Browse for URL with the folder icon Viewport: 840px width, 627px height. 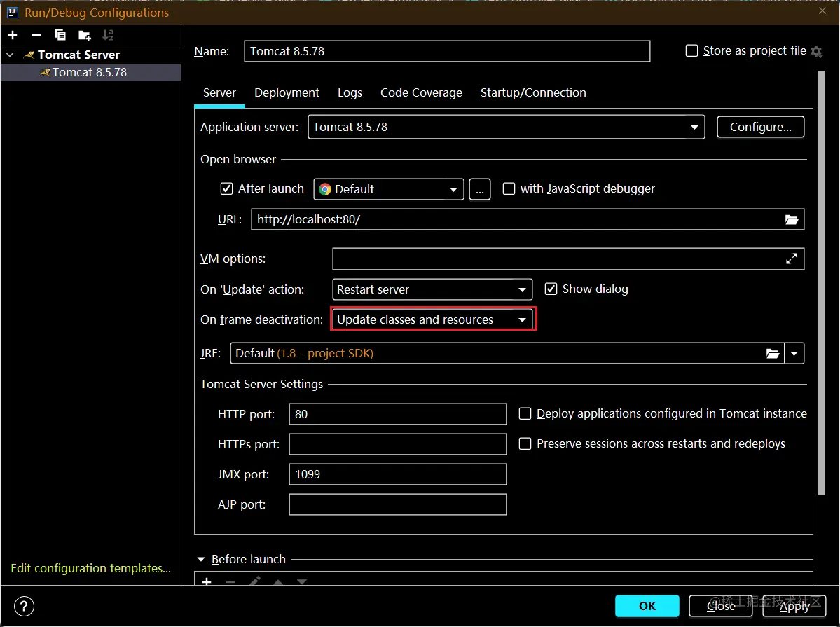(791, 220)
